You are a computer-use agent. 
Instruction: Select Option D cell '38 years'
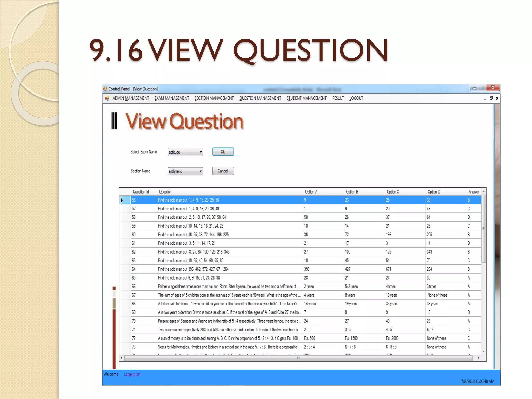446,304
